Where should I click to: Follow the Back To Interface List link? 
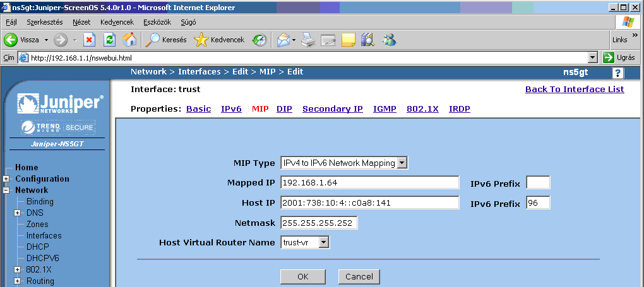tap(574, 90)
